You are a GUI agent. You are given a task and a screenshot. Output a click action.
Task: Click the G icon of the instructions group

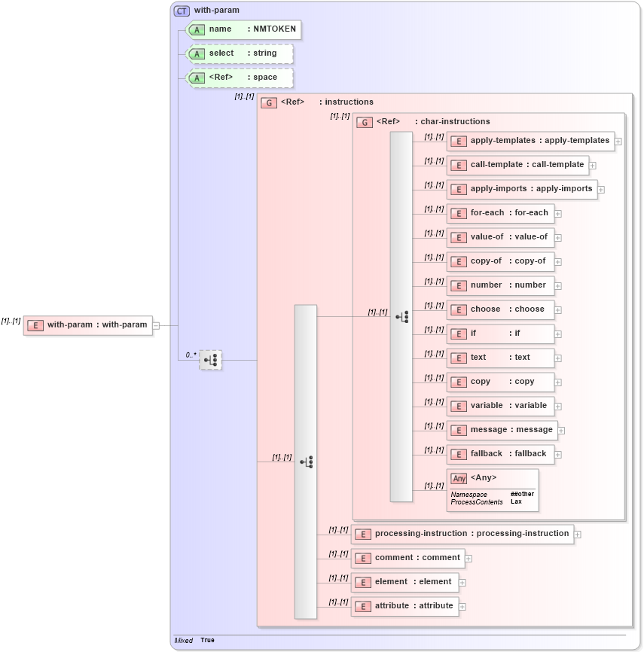(269, 102)
